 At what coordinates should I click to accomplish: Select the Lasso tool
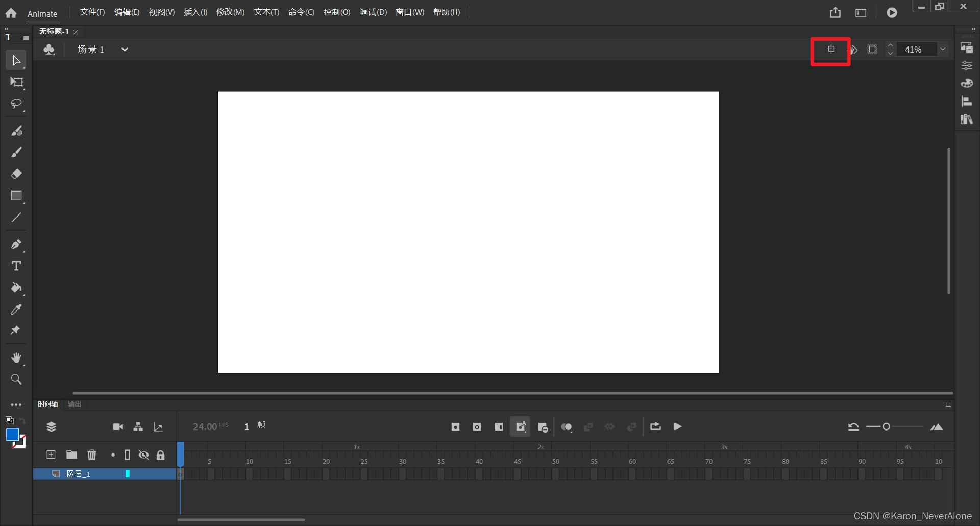tap(16, 104)
